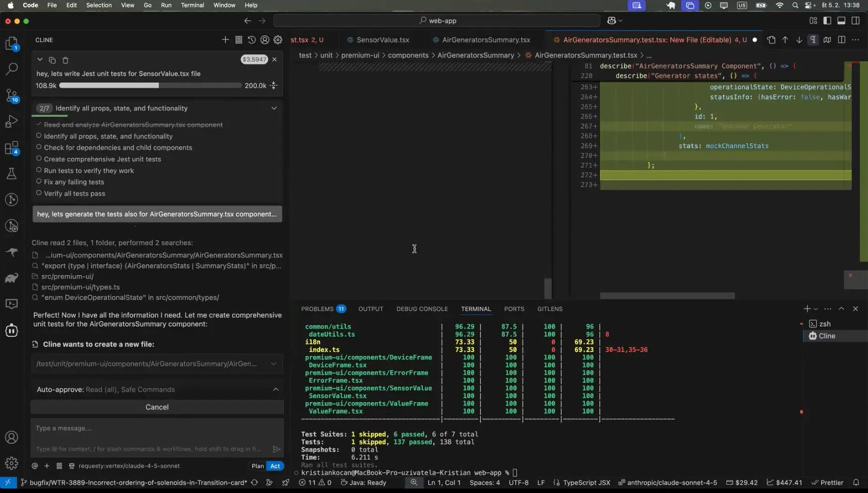Switch Cline to Act mode
Screen dimensions: 868x493
[x=275, y=466]
